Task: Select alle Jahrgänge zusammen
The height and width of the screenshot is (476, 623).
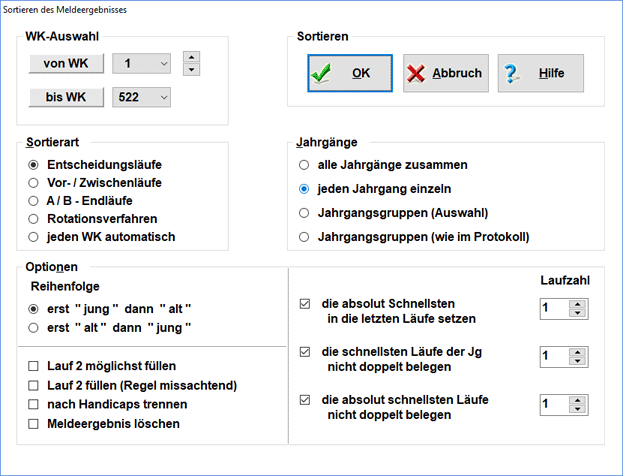Action: pyautogui.click(x=304, y=164)
